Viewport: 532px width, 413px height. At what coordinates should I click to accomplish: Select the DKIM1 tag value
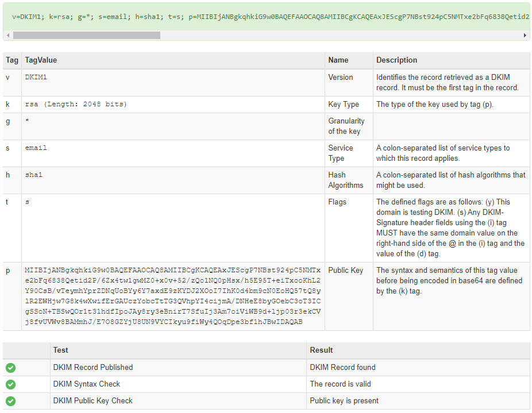36,77
